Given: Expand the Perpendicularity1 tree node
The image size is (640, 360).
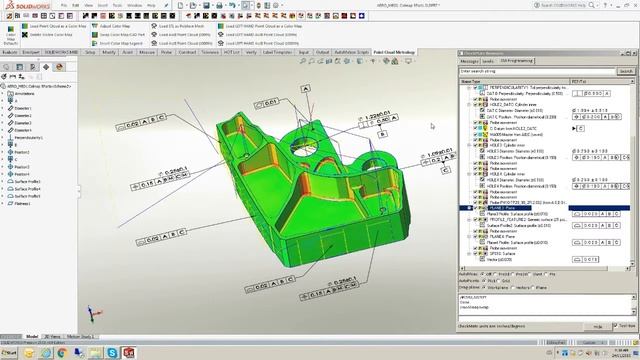Looking at the screenshot, I should point(2,138).
